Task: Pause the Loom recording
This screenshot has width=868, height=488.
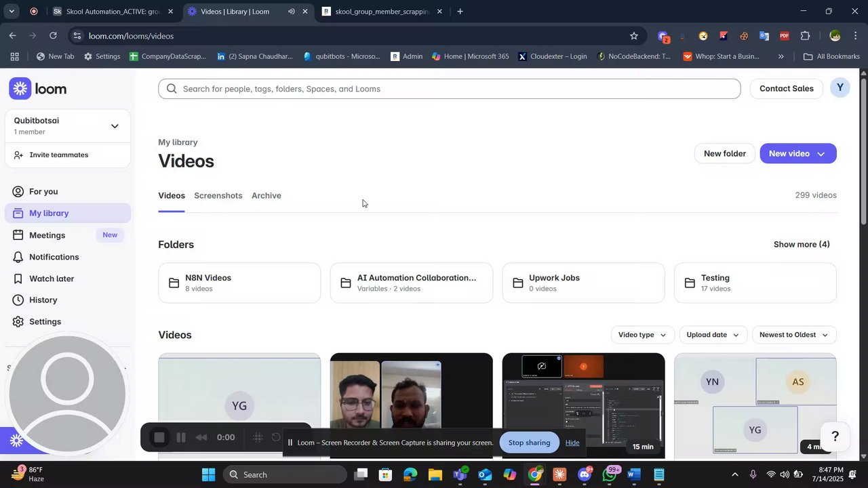Action: tap(181, 438)
